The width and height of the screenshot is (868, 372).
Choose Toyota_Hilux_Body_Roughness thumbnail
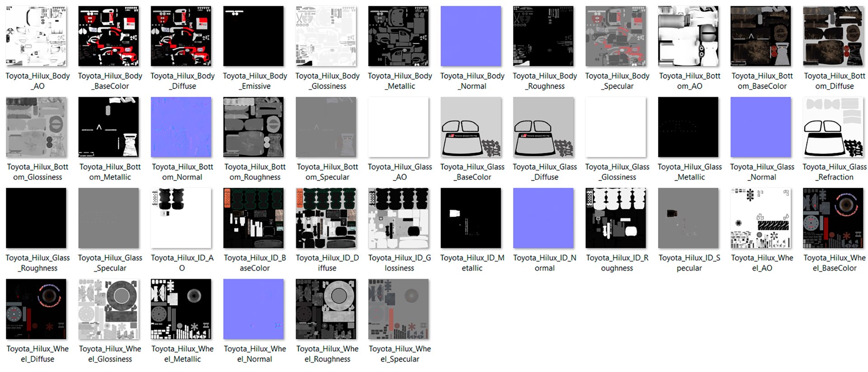[x=543, y=36]
